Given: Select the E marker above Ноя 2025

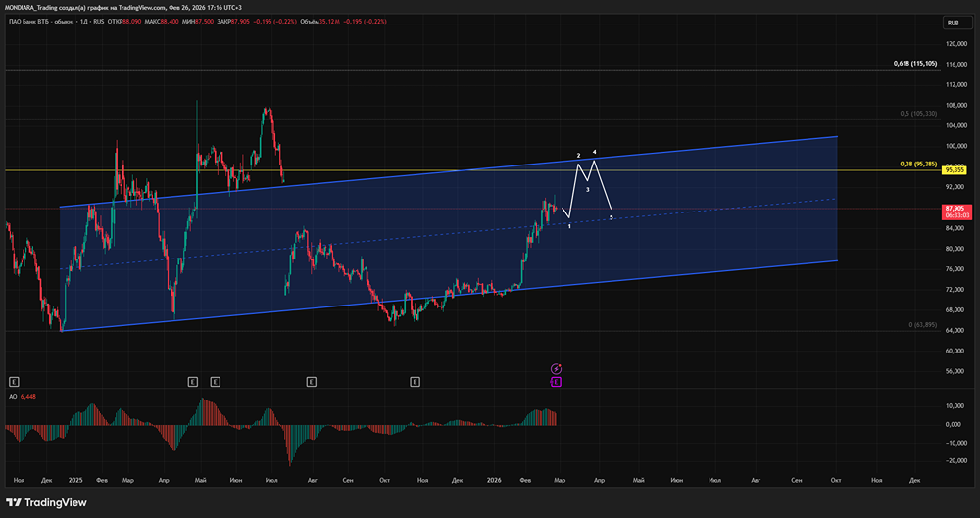Looking at the screenshot, I should [416, 380].
